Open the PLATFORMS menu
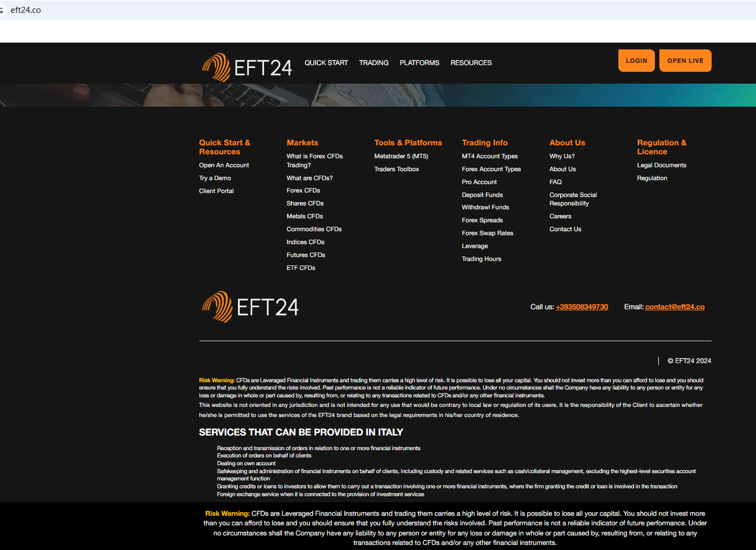This screenshot has width=756, height=550. pos(420,63)
